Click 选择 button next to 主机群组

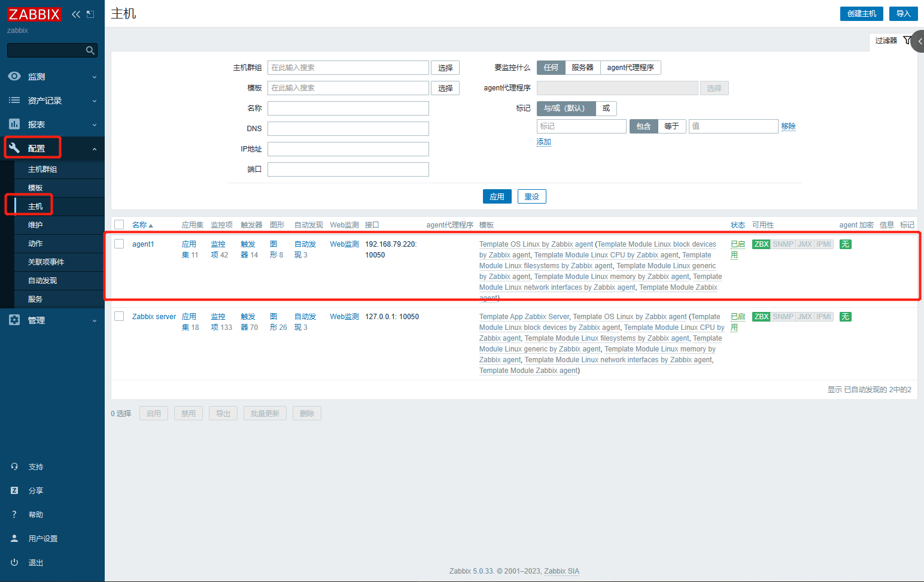pyautogui.click(x=445, y=68)
